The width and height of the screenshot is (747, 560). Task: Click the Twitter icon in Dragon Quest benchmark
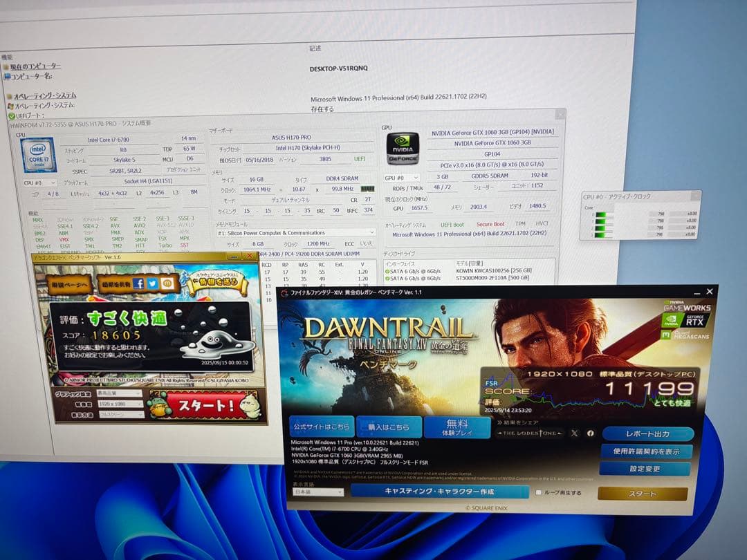[x=152, y=284]
